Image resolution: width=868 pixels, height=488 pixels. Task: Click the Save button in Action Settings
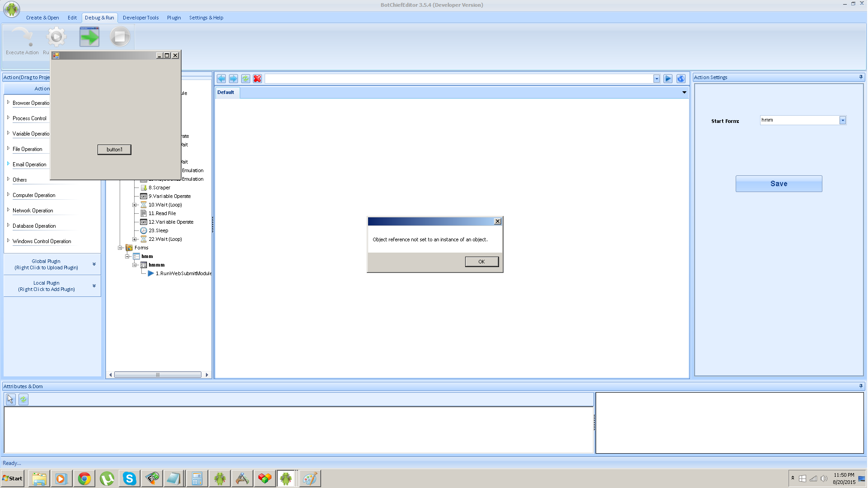[x=778, y=184]
